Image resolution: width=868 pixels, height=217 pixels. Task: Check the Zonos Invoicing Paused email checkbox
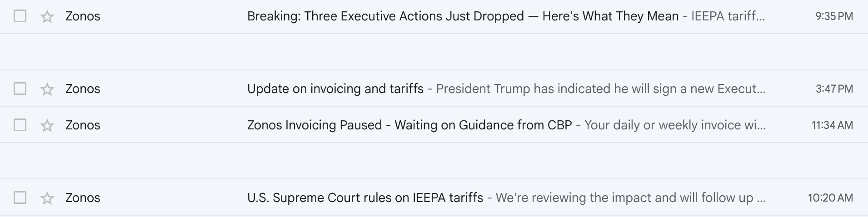point(20,125)
